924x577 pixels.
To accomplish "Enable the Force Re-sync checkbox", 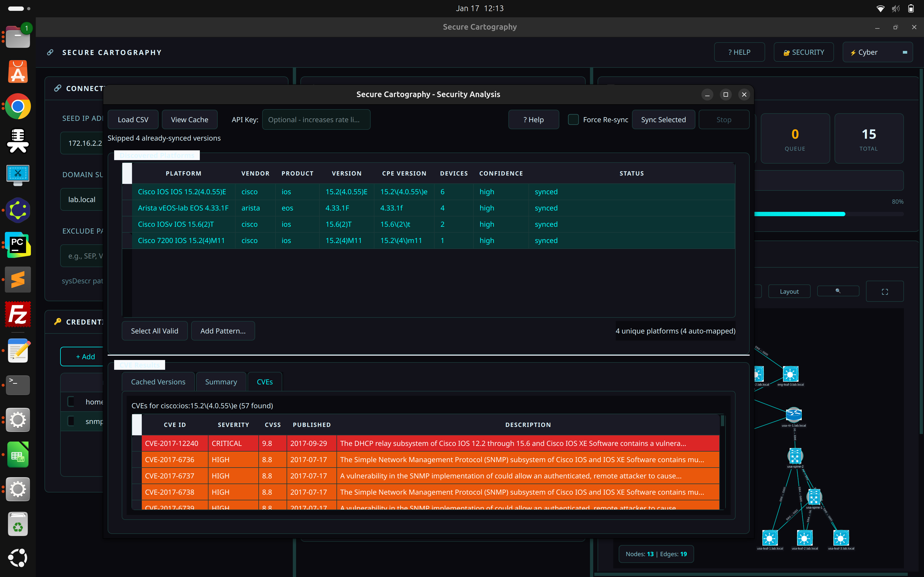I will 573,119.
